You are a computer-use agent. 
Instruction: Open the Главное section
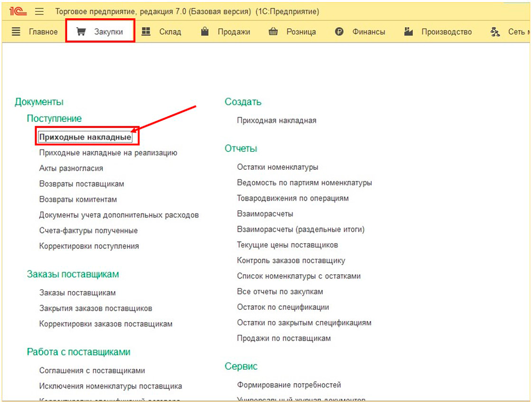pyautogui.click(x=43, y=31)
